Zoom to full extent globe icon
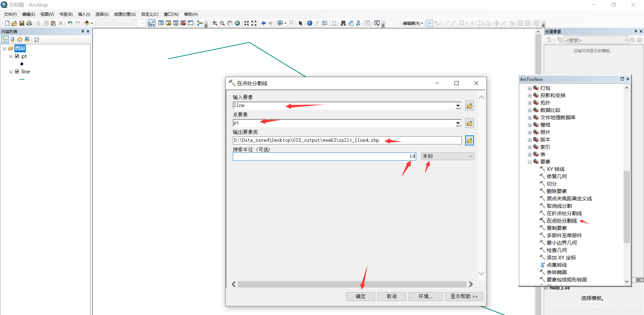Image resolution: width=644 pixels, height=315 pixels. pos(237,23)
